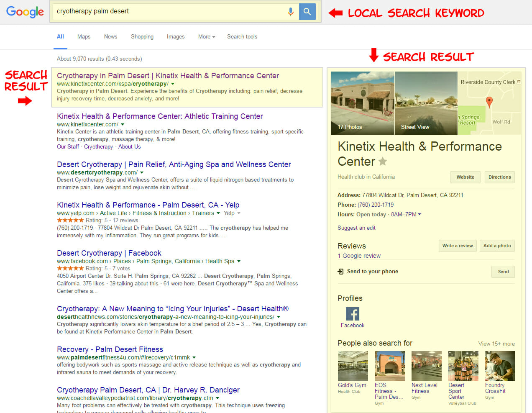Expand dropdown arrow after Health Spa breadcrumb
The height and width of the screenshot is (413, 532).
[x=239, y=262]
